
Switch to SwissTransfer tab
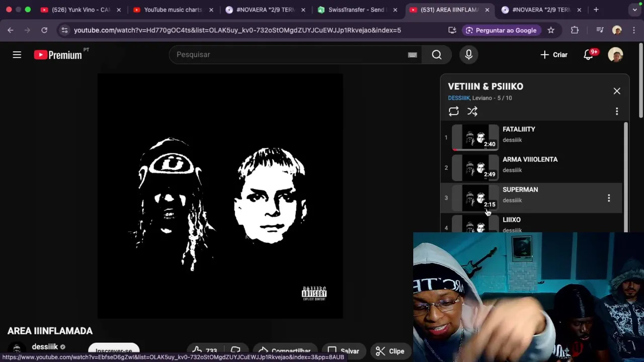click(357, 10)
